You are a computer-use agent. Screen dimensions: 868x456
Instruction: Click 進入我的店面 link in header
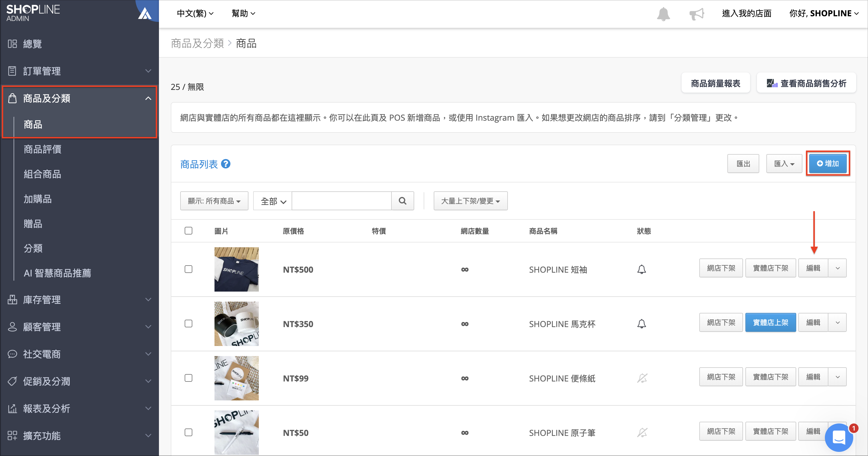746,14
